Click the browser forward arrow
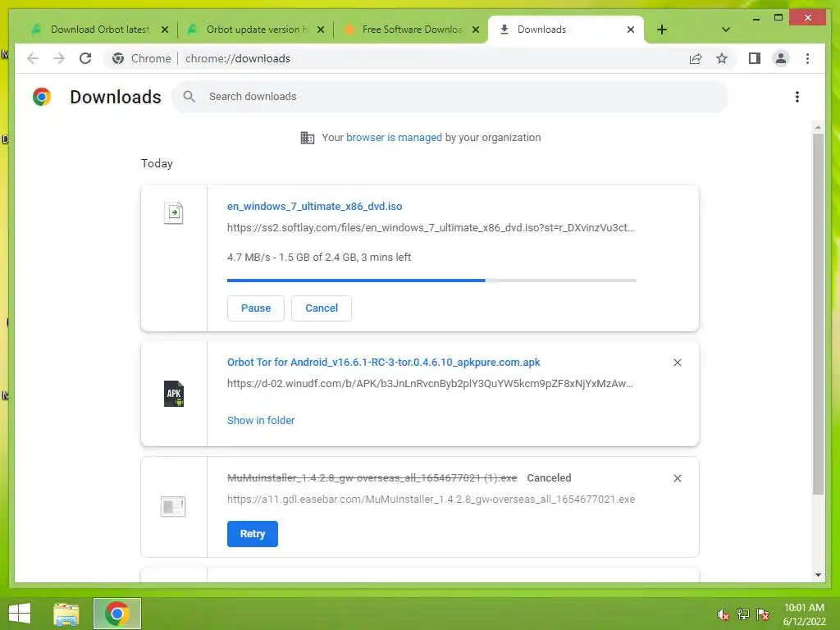The image size is (840, 630). click(59, 58)
